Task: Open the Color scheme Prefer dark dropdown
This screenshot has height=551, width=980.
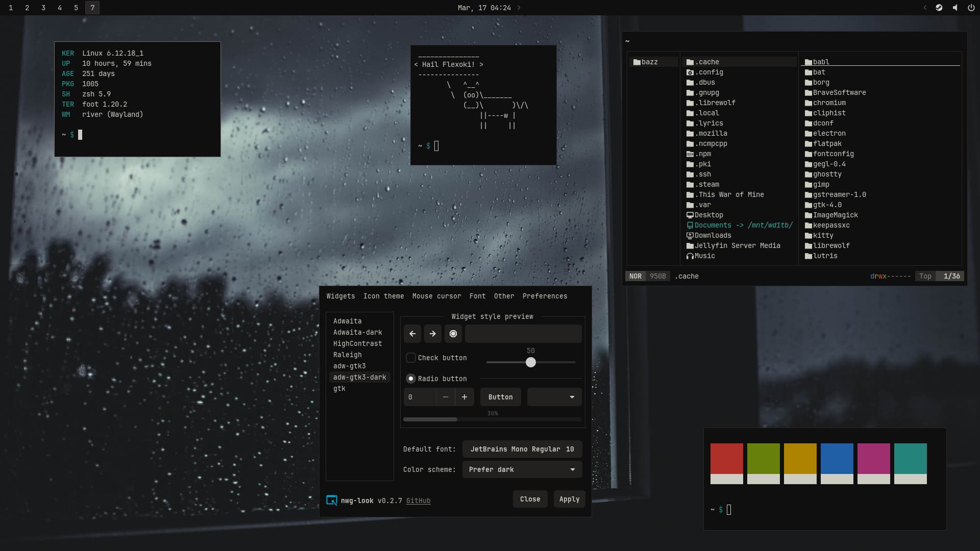Action: [522, 469]
